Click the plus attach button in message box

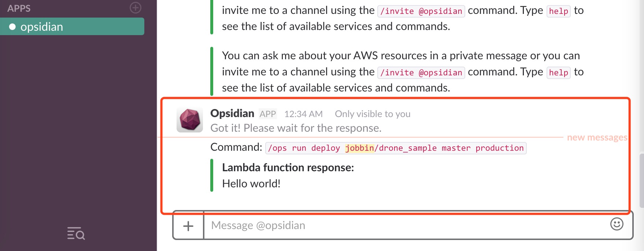[188, 226]
